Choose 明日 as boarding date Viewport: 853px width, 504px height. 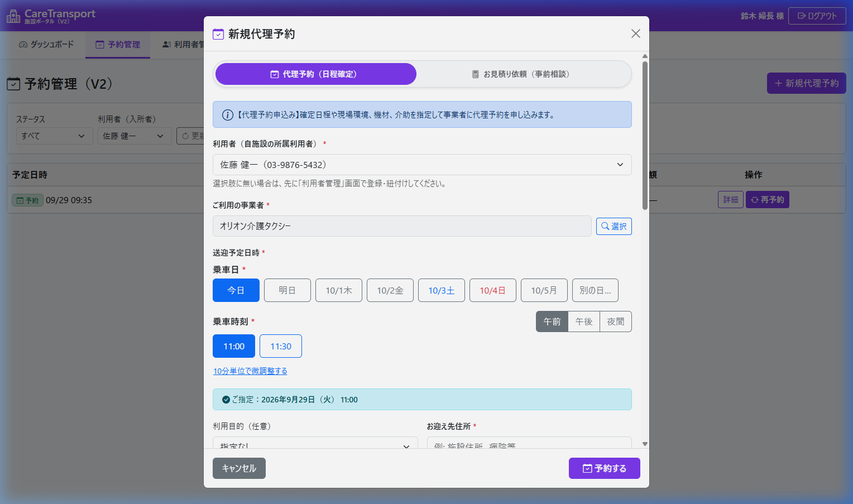click(x=287, y=290)
